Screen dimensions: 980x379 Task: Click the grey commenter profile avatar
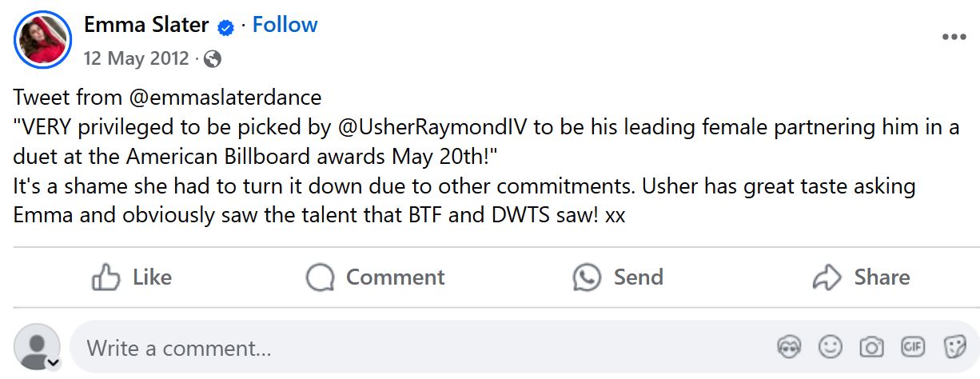pos(36,347)
